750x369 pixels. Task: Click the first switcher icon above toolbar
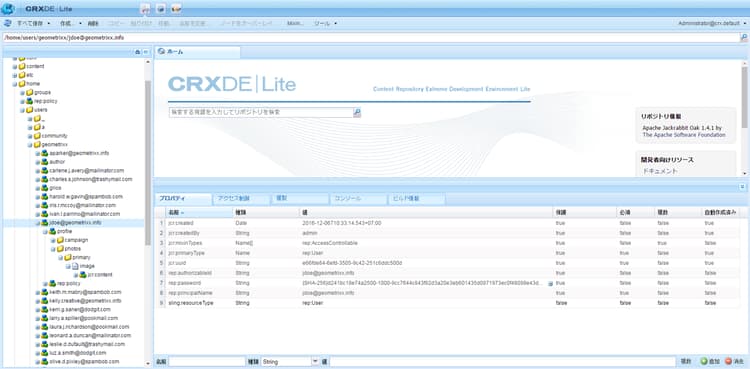pyautogui.click(x=145, y=8)
